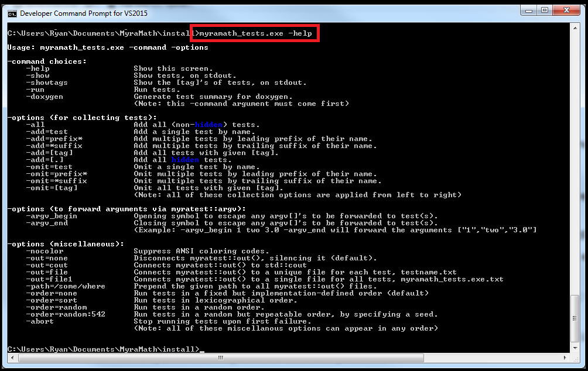Click the '-add=*suffix' option entry
This screenshot has height=371, width=588.
(x=54, y=146)
